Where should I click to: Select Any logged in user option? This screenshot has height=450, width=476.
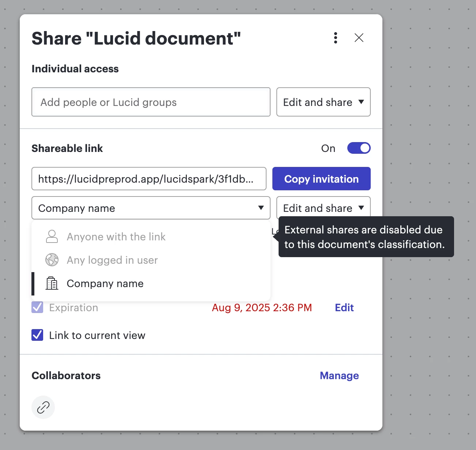[151, 260]
